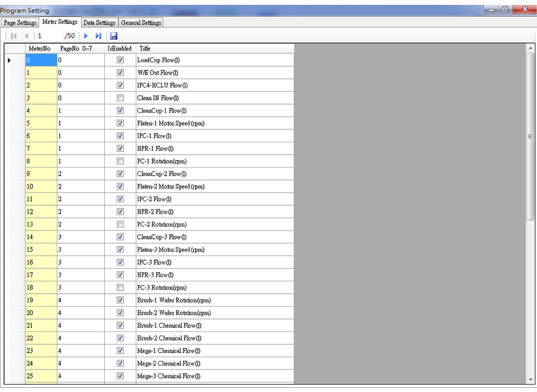Screen dimensions: 537x392
Task: Select row header of MeterNo 12
Action: tap(15, 212)
